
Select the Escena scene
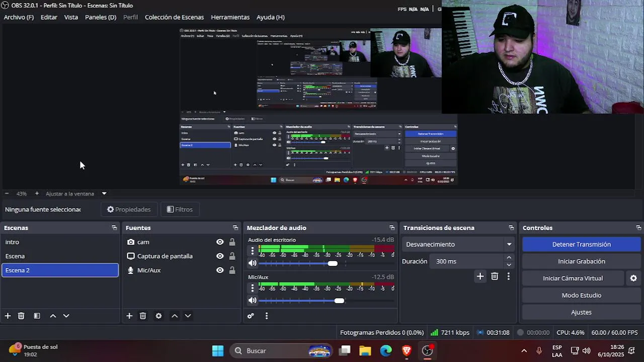[60, 256]
